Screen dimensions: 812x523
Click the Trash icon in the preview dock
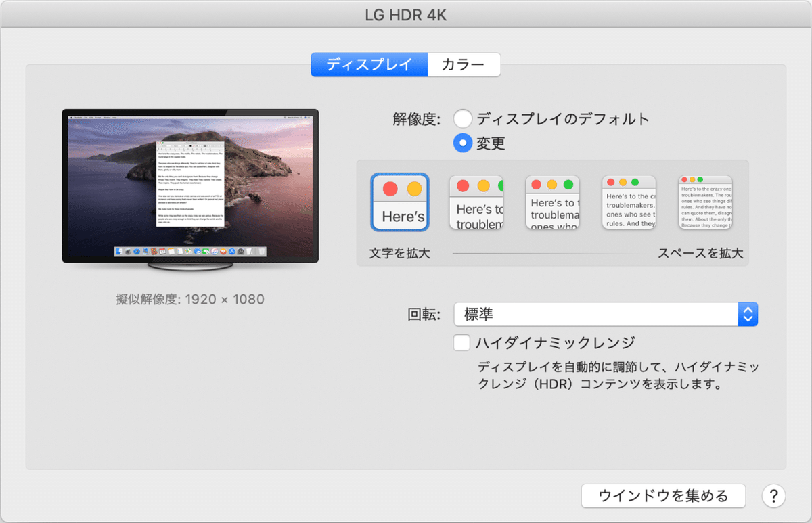point(261,251)
